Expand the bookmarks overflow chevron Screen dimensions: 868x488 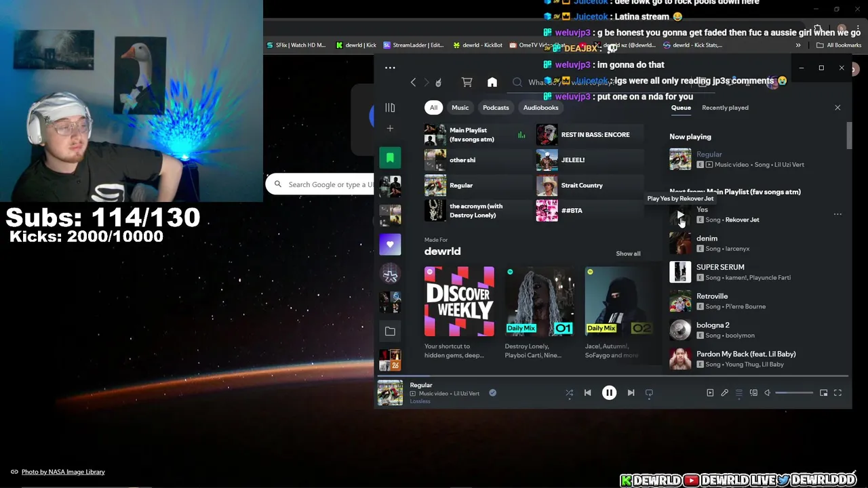click(798, 45)
